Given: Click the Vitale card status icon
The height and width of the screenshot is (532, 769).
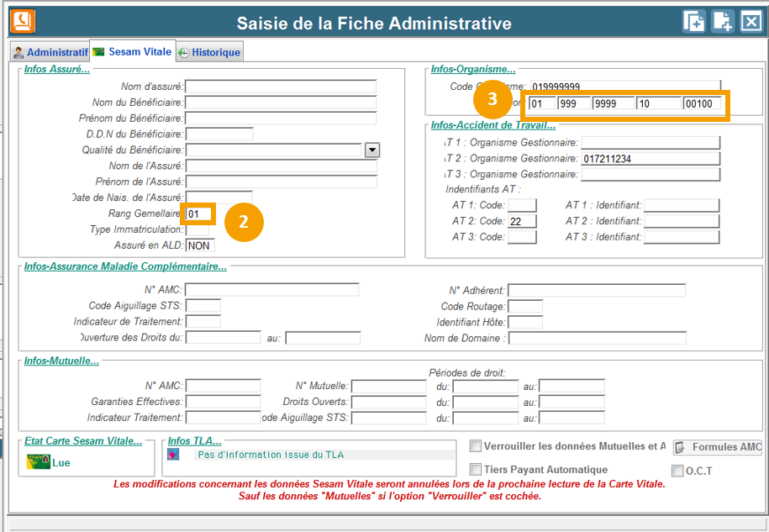Looking at the screenshot, I should click(x=39, y=462).
